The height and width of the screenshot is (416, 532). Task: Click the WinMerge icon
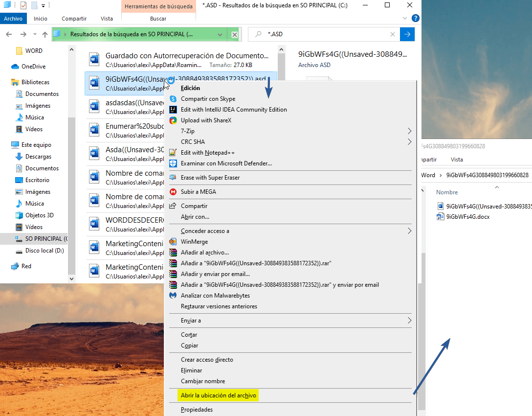point(173,241)
